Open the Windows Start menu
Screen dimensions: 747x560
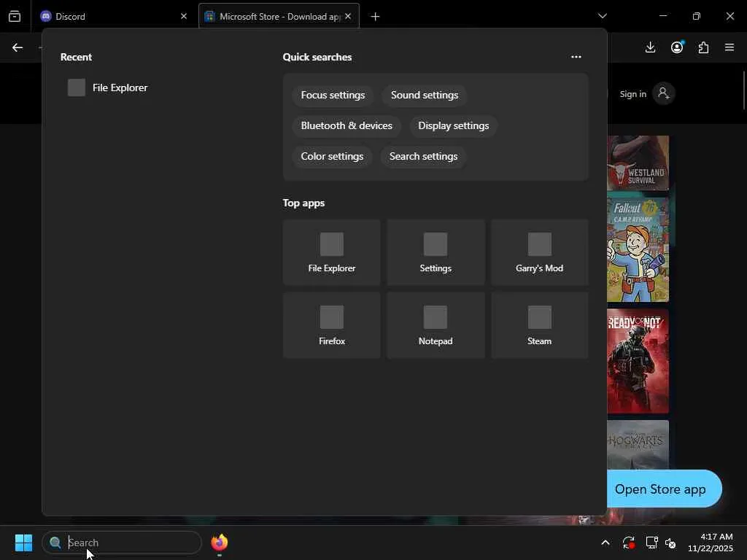[x=23, y=542]
